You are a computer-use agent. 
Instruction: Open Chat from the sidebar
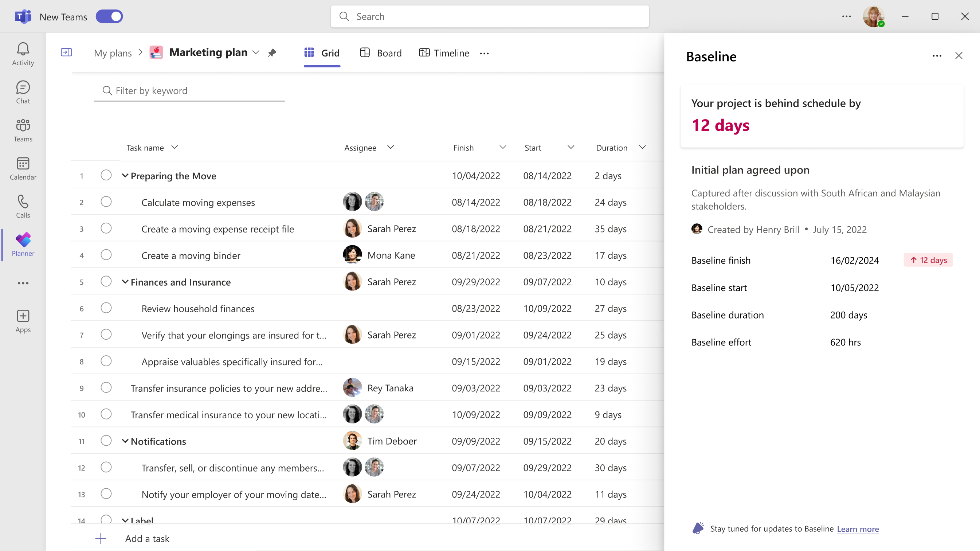pos(23,92)
